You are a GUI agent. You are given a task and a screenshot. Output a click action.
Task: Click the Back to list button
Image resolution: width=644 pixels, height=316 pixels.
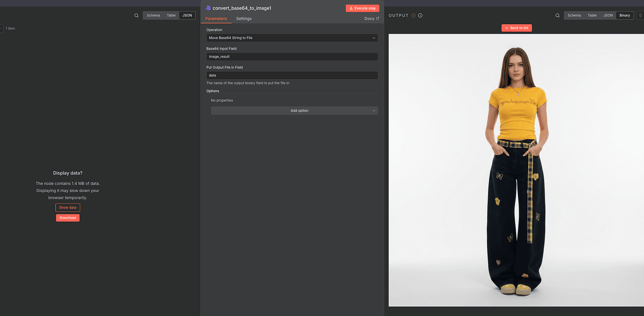point(517,28)
